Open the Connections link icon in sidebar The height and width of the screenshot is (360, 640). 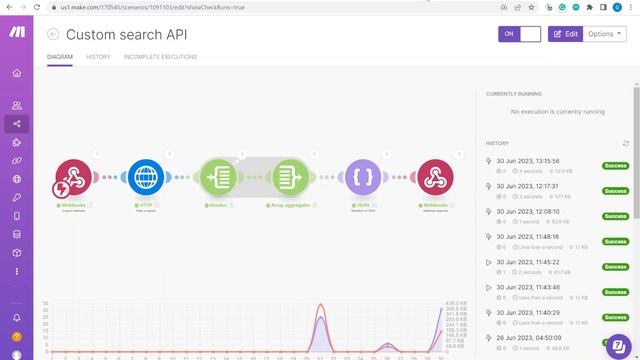[x=17, y=161]
